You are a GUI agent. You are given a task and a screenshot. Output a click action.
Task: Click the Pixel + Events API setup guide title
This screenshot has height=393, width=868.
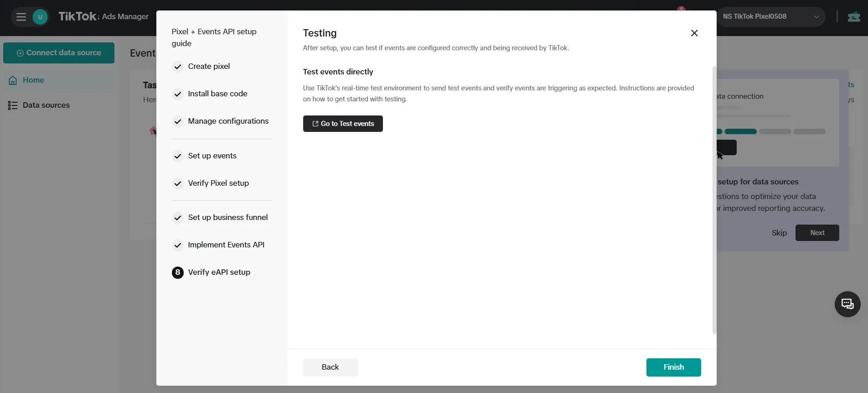[x=214, y=37]
